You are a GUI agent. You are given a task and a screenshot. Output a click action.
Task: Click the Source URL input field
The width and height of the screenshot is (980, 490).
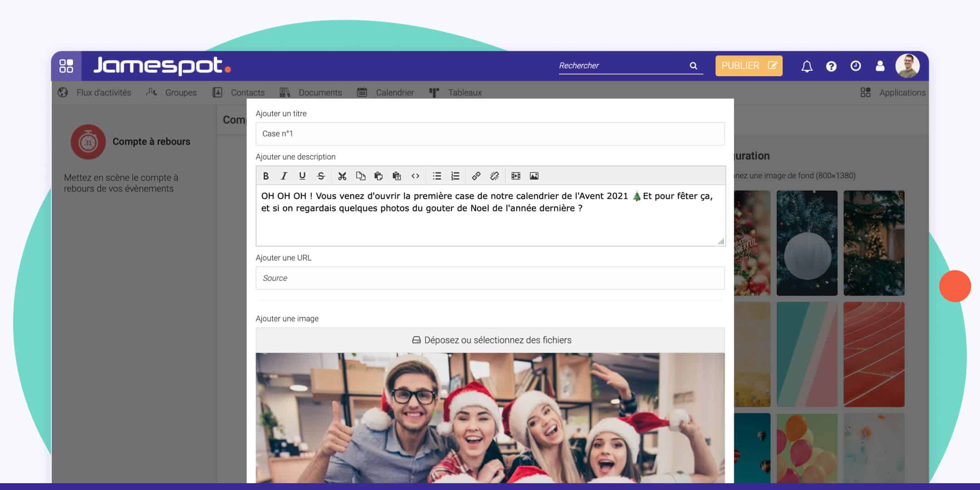pos(490,278)
